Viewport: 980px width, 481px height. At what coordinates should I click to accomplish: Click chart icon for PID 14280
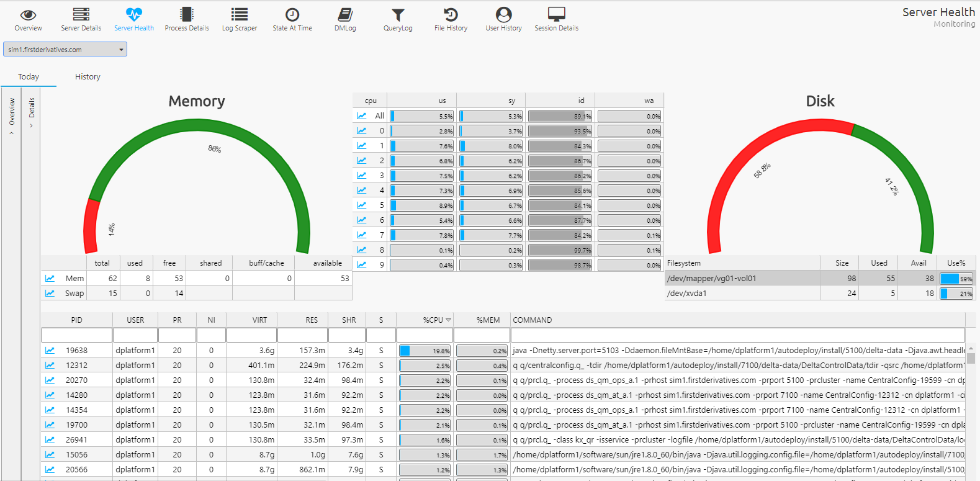coord(50,395)
